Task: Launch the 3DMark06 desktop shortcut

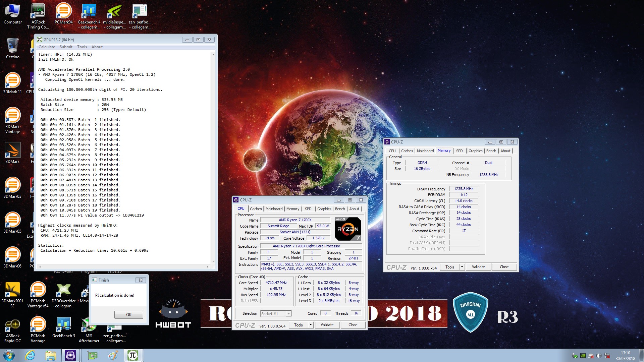Action: 13,257
